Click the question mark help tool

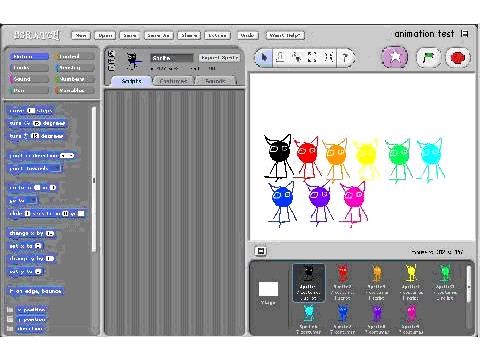tap(345, 58)
